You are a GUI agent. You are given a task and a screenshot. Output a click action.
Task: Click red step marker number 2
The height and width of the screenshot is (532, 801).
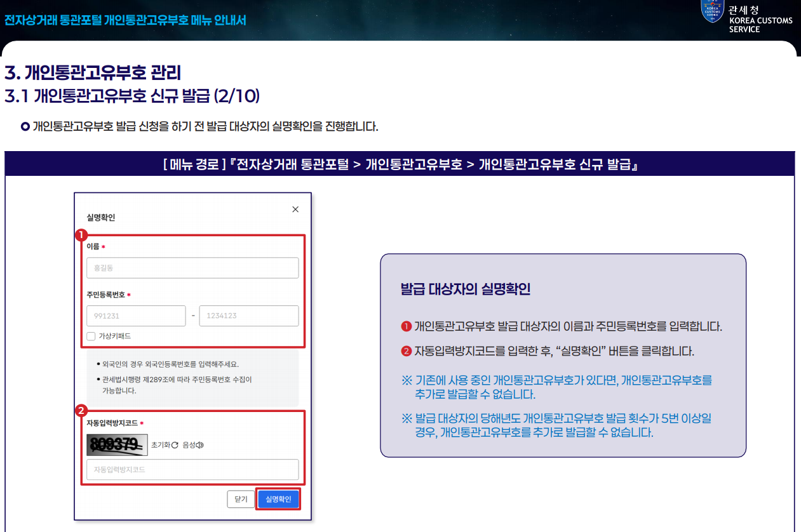81,410
